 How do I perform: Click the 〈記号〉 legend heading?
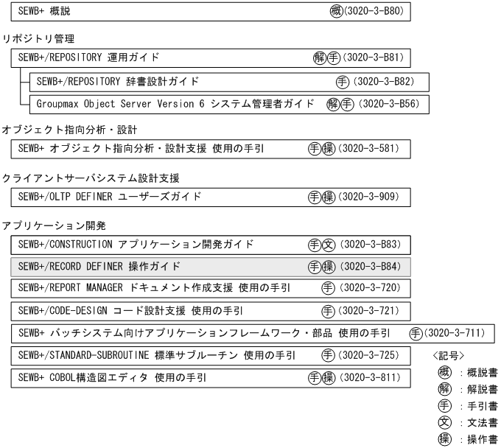[x=449, y=356]
